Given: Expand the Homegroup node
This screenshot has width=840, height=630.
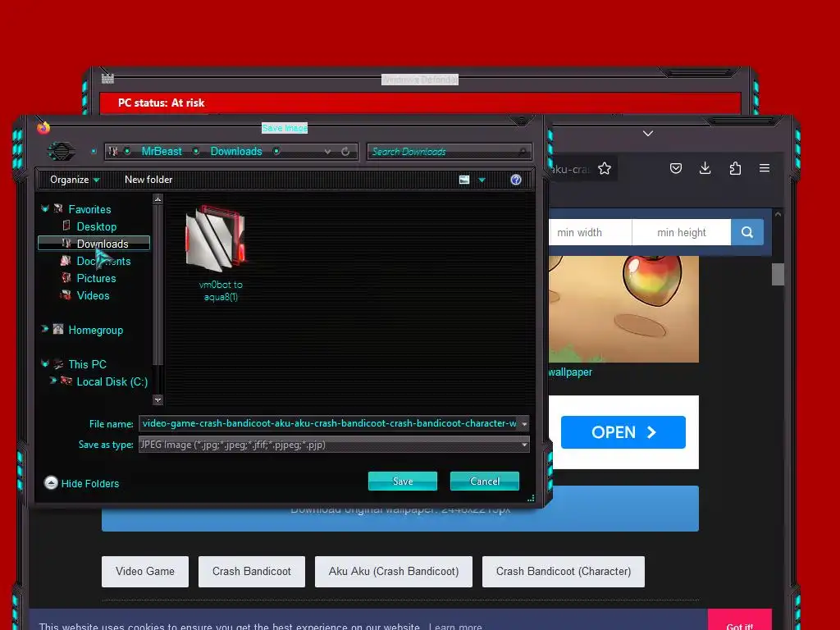Looking at the screenshot, I should coord(45,329).
